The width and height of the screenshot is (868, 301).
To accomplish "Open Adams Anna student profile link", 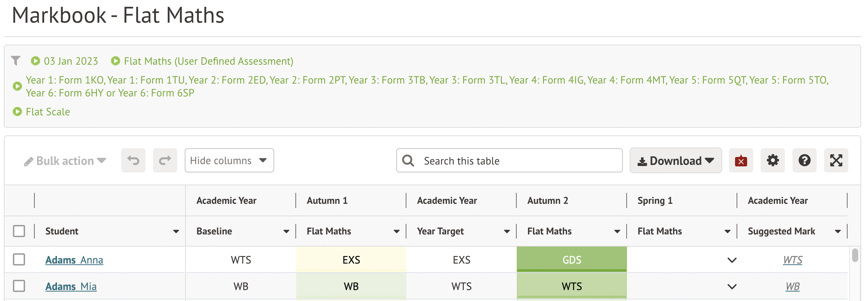I will [x=74, y=260].
